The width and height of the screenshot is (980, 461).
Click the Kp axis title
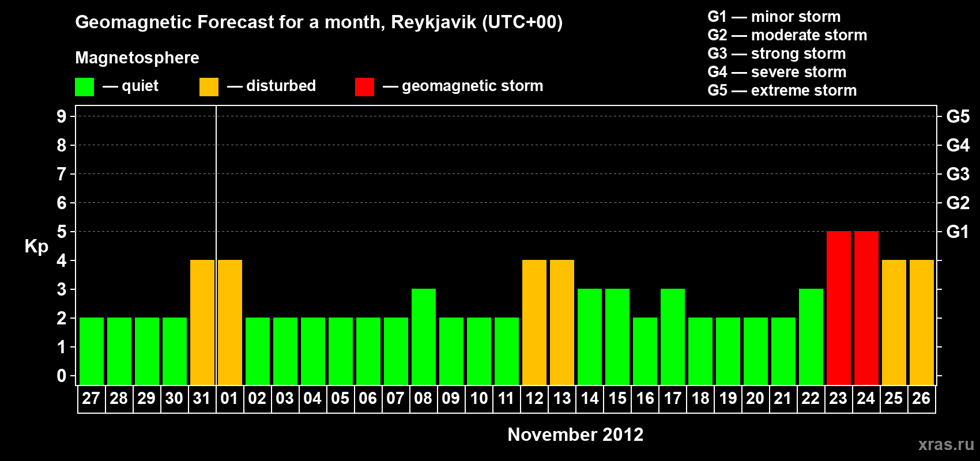(36, 247)
